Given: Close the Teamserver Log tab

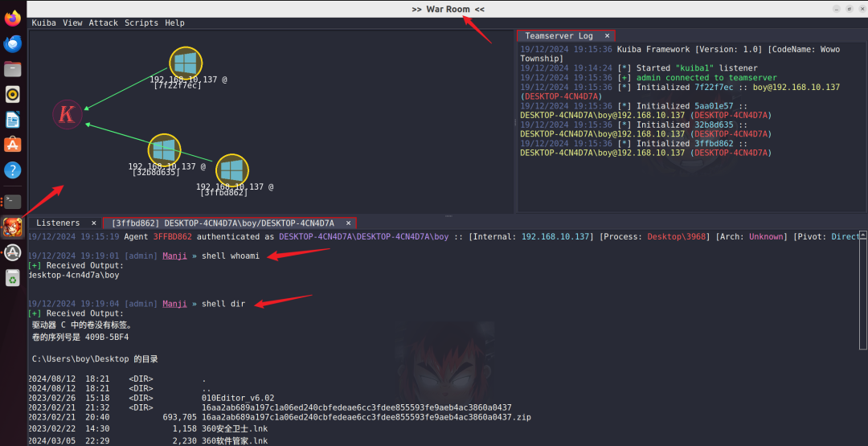Looking at the screenshot, I should [608, 36].
